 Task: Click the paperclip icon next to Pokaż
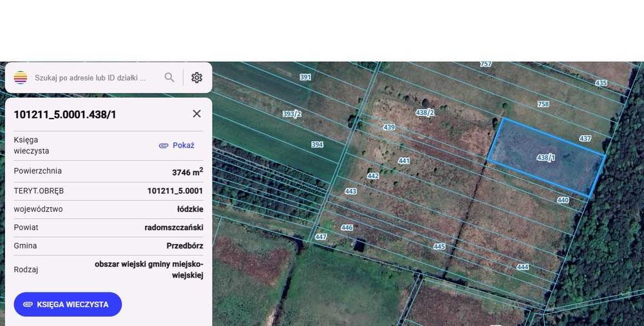tap(164, 146)
